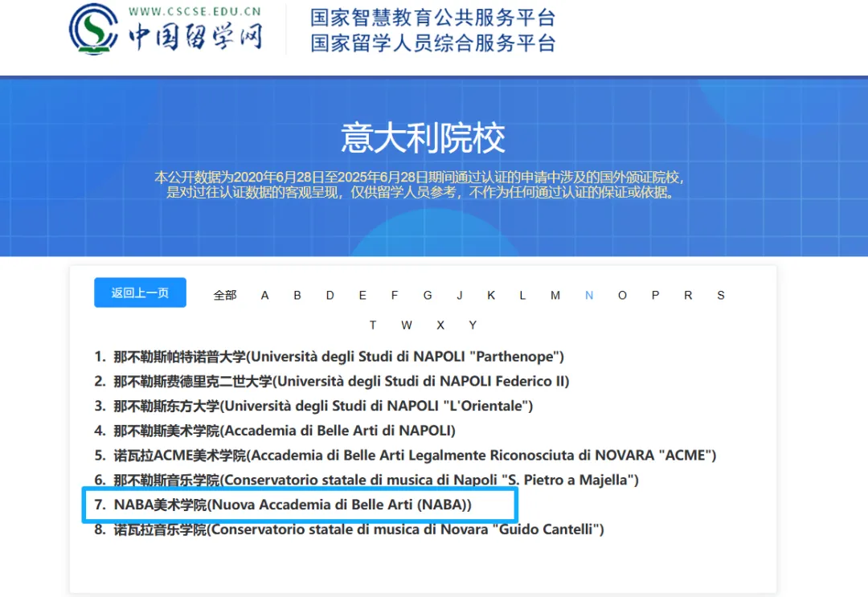Filter institutions by letter M
Viewport: 868px width, 597px height.
click(x=555, y=296)
